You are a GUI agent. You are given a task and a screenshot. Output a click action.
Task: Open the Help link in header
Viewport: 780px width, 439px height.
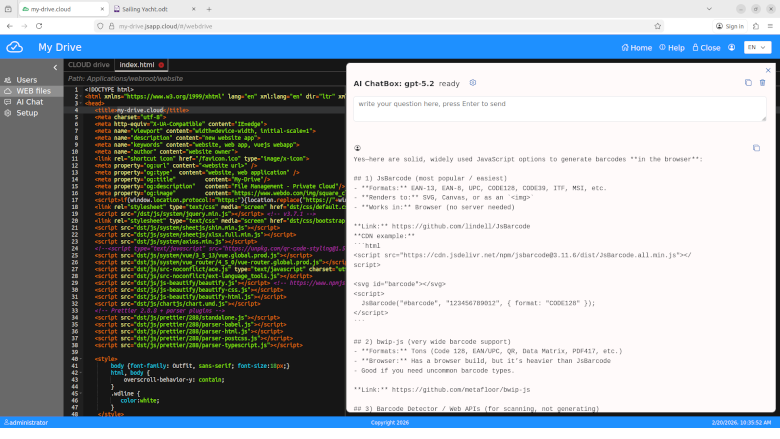click(671, 47)
